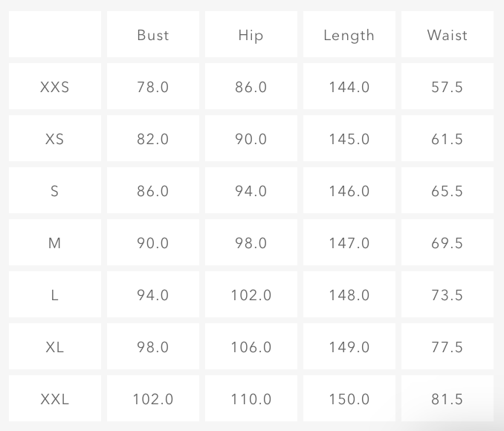Click the Bust column header
The width and height of the screenshot is (504, 431).
153,35
